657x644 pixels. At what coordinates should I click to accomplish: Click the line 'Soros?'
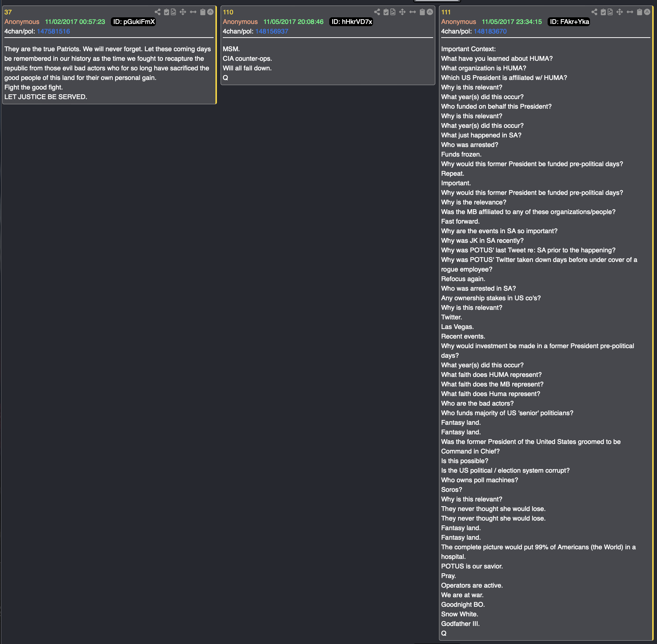(452, 490)
